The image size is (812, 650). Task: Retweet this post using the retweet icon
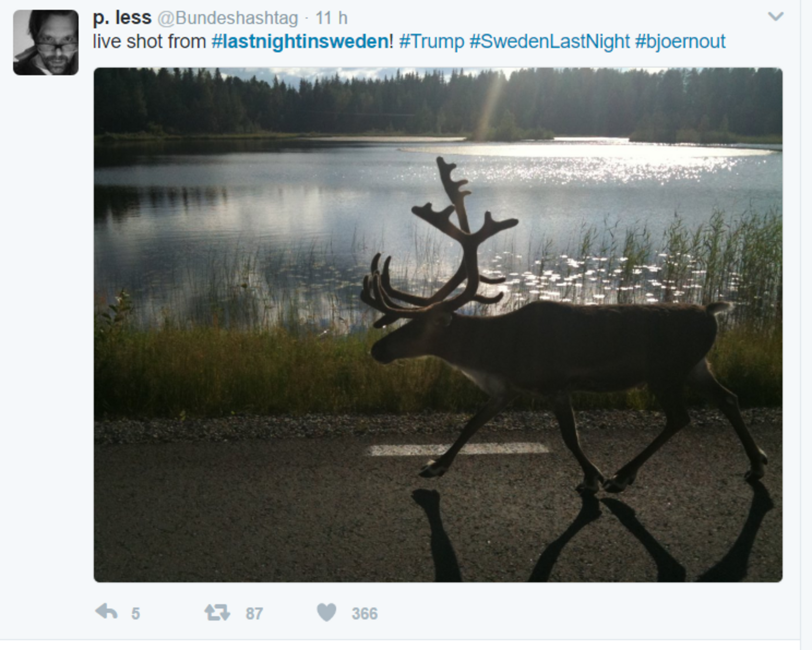[x=217, y=612]
